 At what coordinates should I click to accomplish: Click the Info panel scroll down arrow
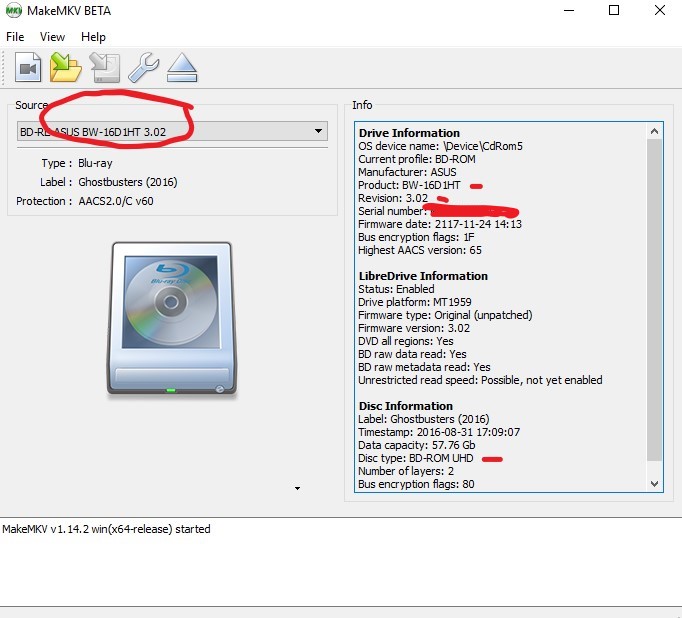[655, 484]
